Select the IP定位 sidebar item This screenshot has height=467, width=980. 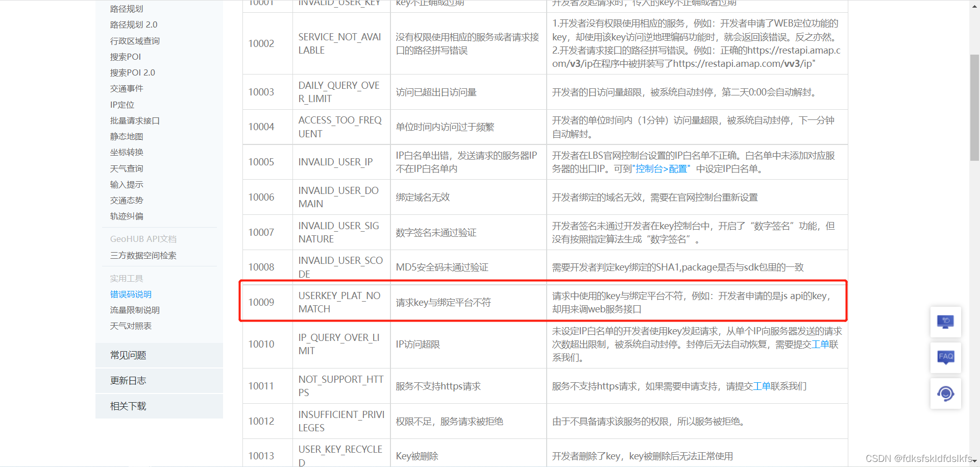(122, 104)
